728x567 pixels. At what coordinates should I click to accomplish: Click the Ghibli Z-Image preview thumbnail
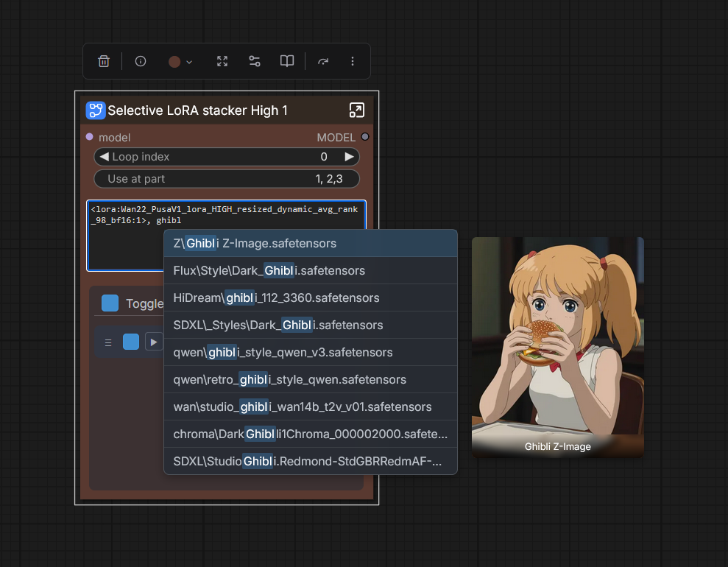tap(558, 347)
